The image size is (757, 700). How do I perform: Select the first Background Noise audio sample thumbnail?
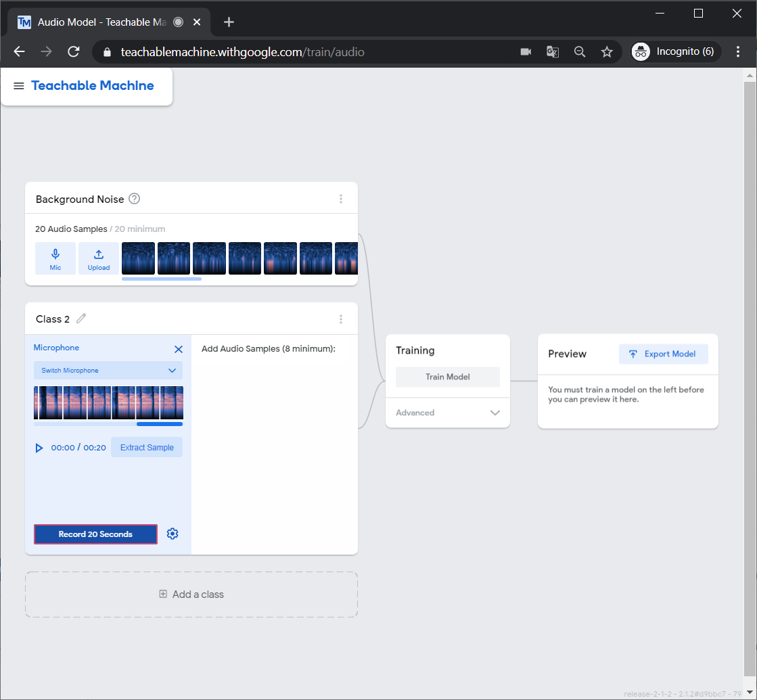click(139, 258)
